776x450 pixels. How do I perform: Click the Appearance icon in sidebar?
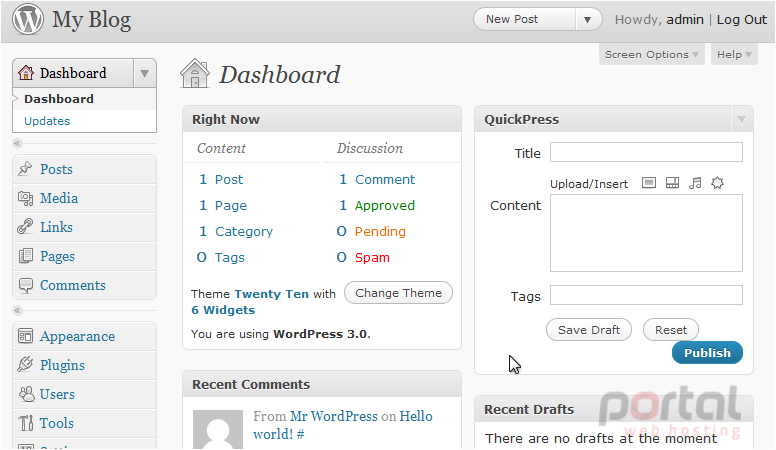tap(25, 336)
